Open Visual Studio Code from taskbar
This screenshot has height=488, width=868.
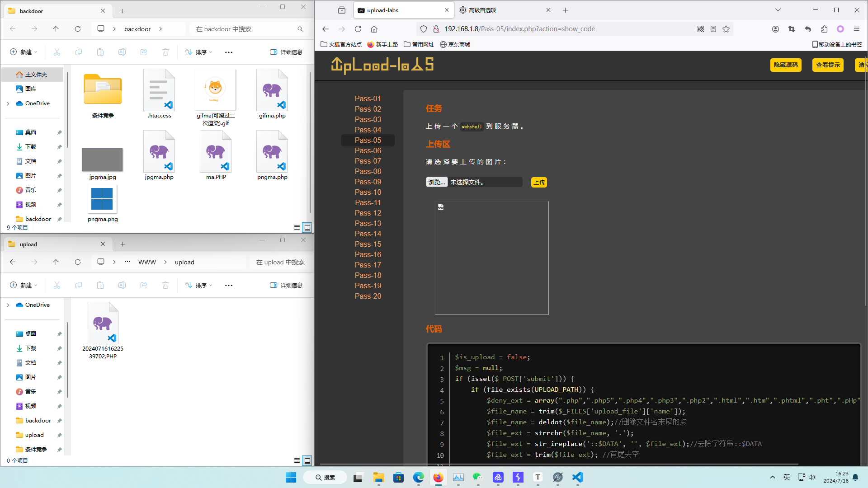pyautogui.click(x=577, y=477)
